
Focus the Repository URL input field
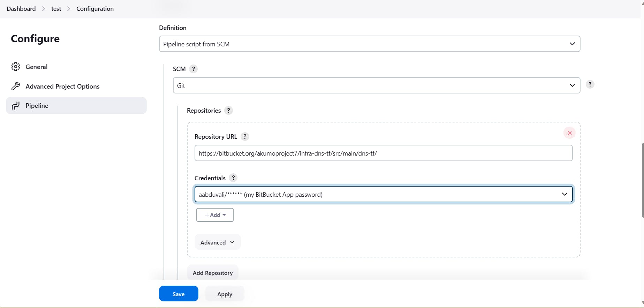(384, 153)
